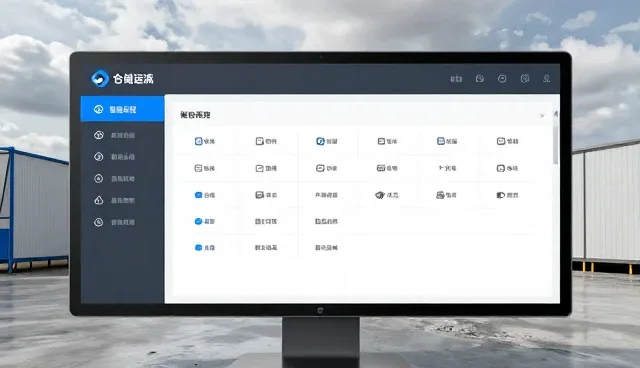Open the grid tile with the blue save-disk icon

pos(447,141)
